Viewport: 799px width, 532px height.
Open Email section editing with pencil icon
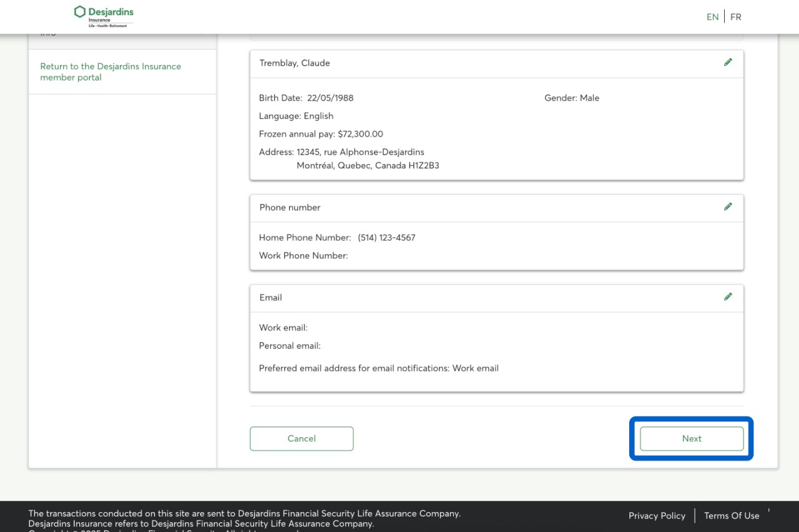[728, 297]
